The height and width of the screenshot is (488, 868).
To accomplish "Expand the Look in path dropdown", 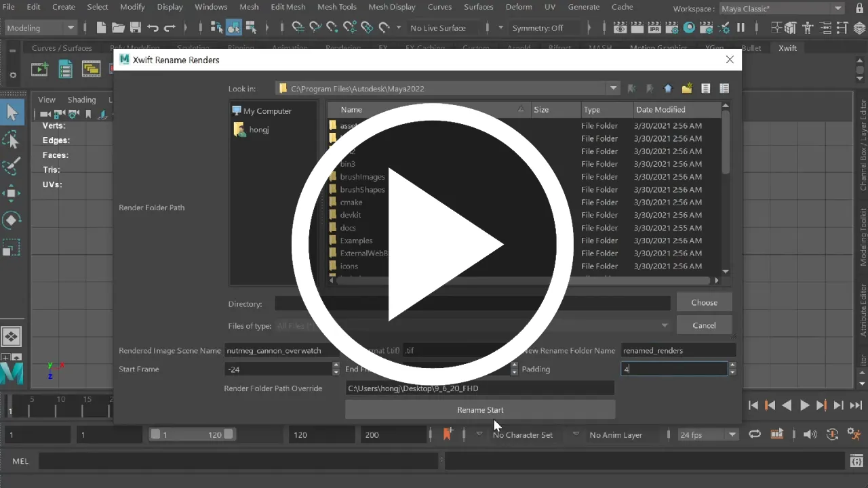I will coord(613,89).
